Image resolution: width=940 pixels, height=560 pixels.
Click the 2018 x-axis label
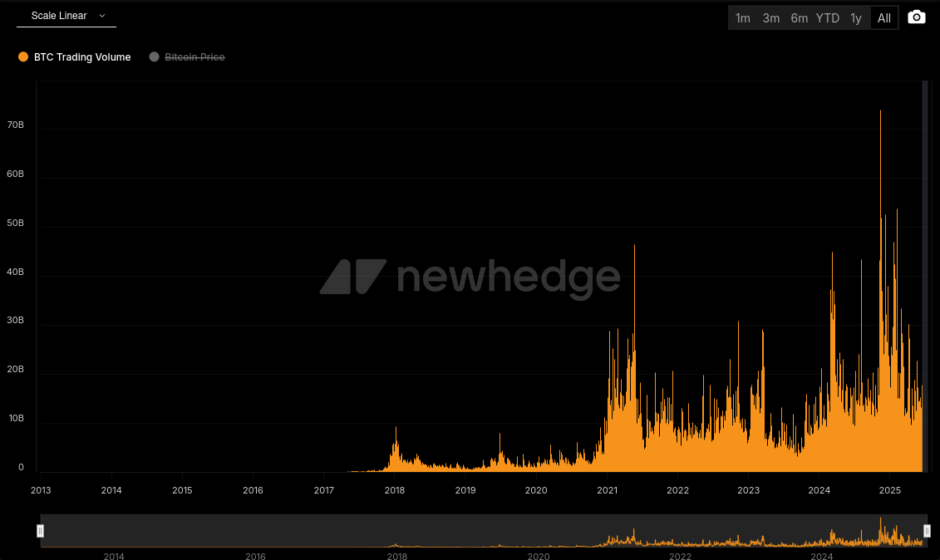395,490
